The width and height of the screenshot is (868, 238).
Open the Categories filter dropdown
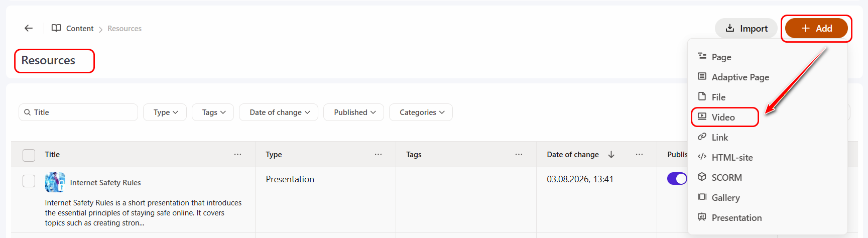[x=421, y=112]
